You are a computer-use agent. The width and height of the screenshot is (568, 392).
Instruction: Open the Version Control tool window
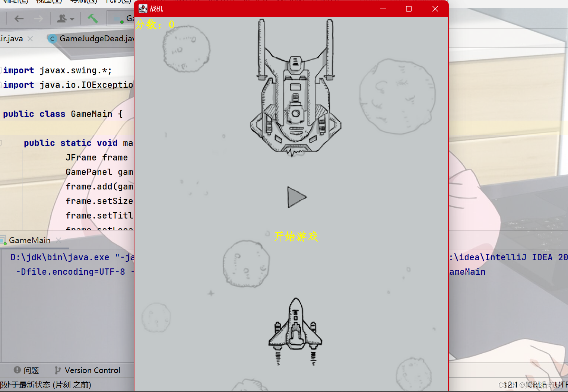point(88,370)
